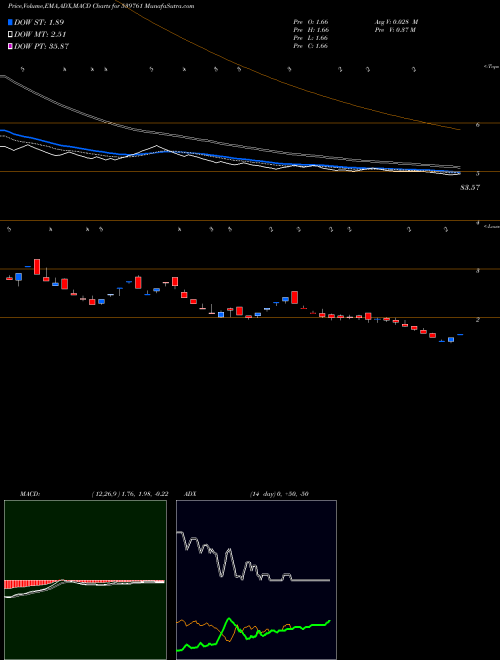Click the green ADX line peak
Screen dimensions: 500x660
click(x=229, y=619)
